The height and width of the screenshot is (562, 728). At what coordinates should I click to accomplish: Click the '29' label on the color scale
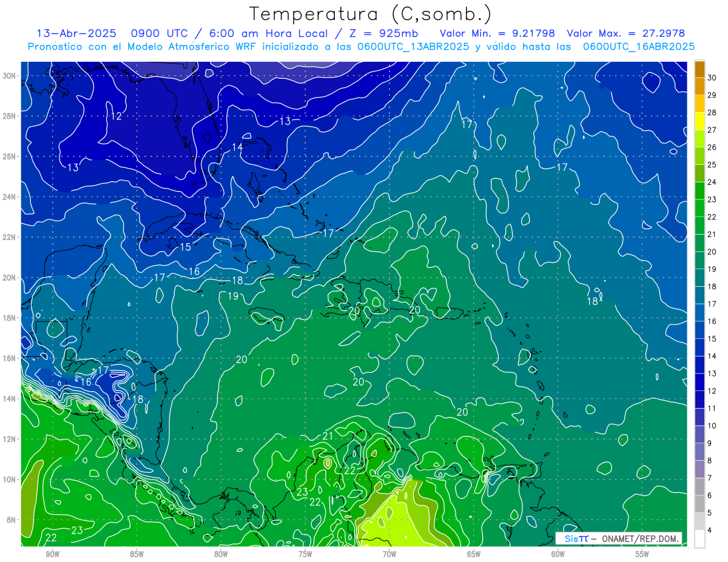(x=712, y=95)
